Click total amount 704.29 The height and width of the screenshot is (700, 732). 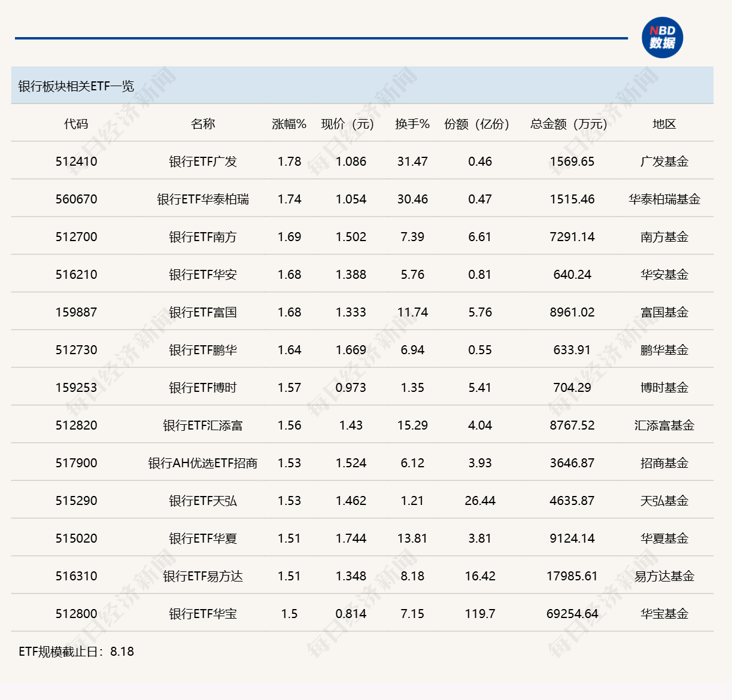pyautogui.click(x=572, y=388)
